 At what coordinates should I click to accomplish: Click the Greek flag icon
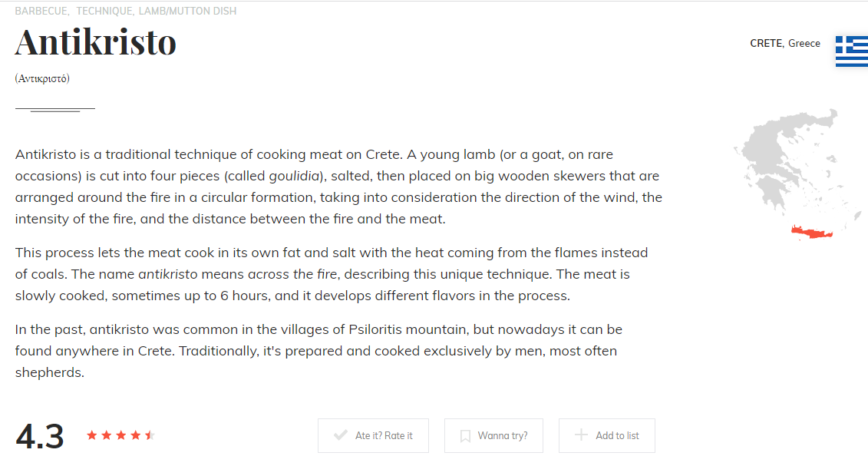pyautogui.click(x=851, y=51)
